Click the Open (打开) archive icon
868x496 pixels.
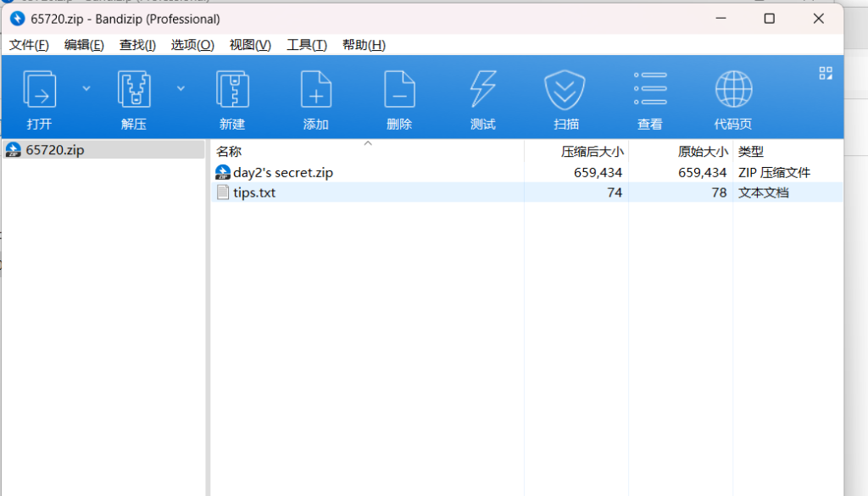coord(39,90)
